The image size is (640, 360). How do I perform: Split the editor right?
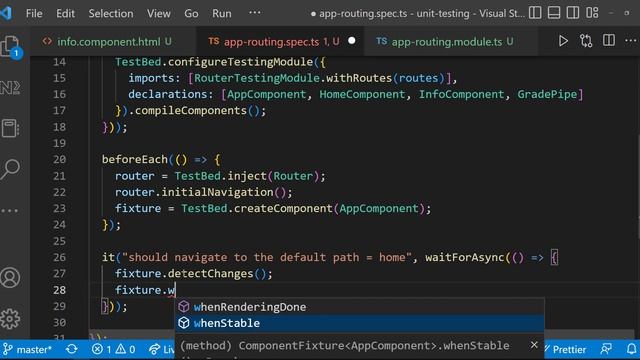coord(609,41)
